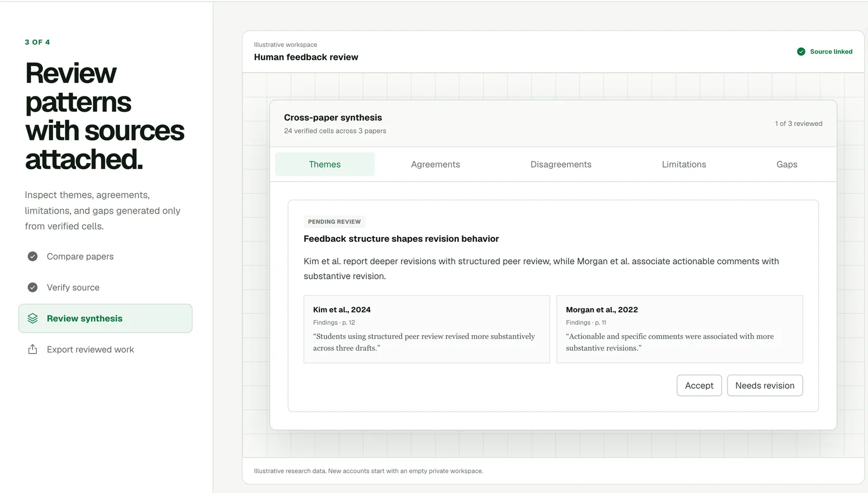Click the 'Inspect themes, agreements' description text

[x=103, y=210]
